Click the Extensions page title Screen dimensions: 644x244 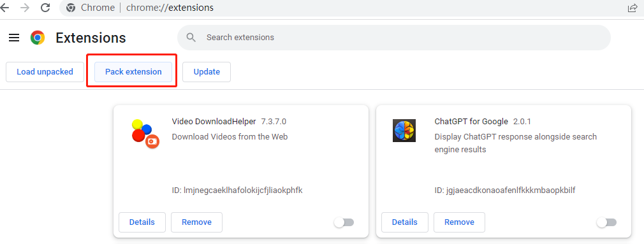point(91,38)
